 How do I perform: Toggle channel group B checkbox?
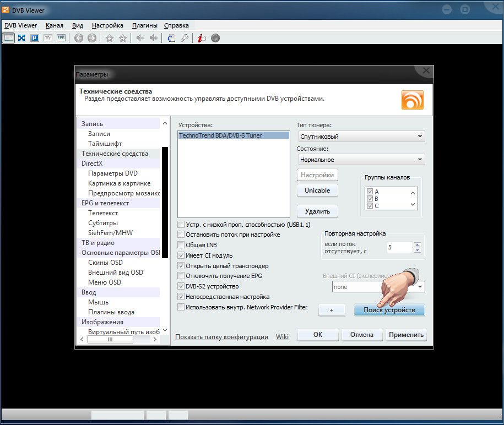click(x=370, y=199)
